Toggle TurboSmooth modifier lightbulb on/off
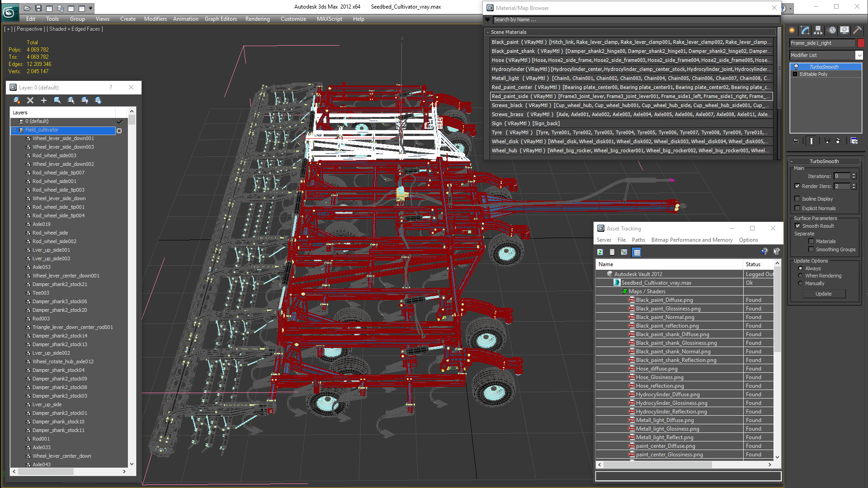This screenshot has height=488, width=868. (796, 67)
